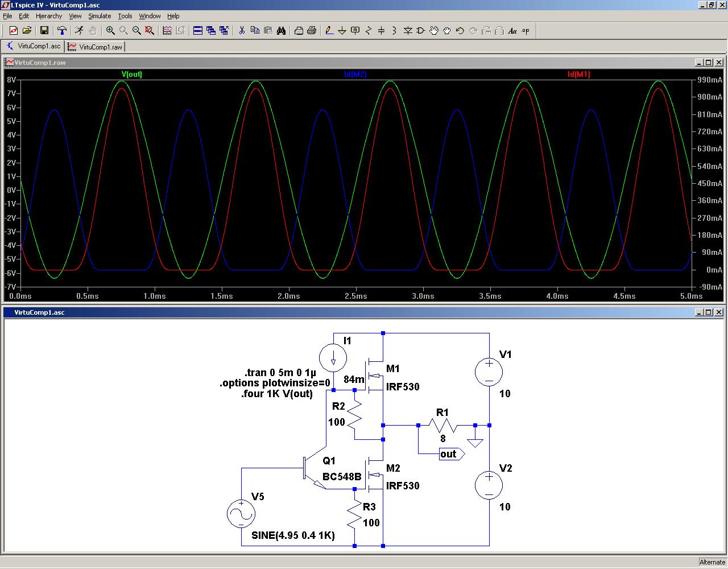Click the Tile Windows horizontally icon
Viewport: 728px width, 569px height.
coord(198,31)
